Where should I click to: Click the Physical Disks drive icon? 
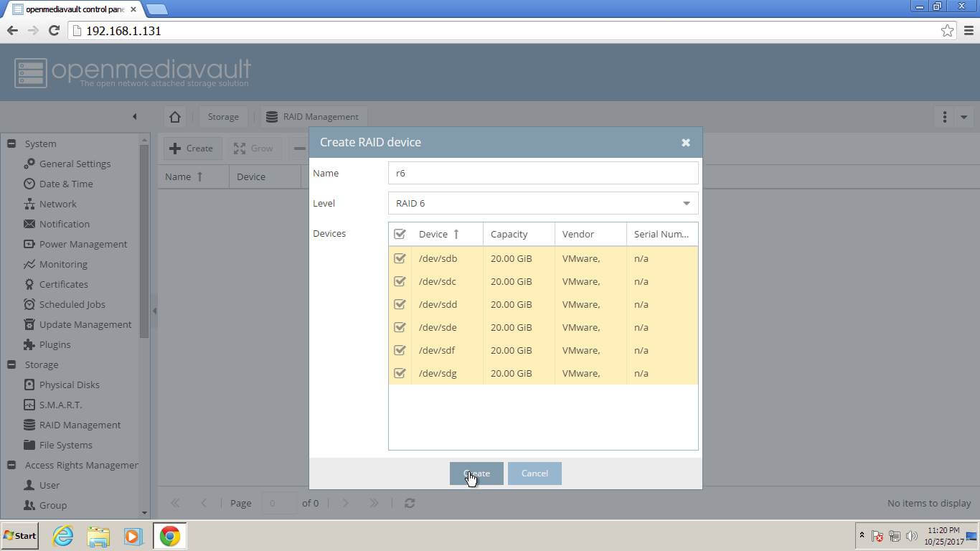29,385
